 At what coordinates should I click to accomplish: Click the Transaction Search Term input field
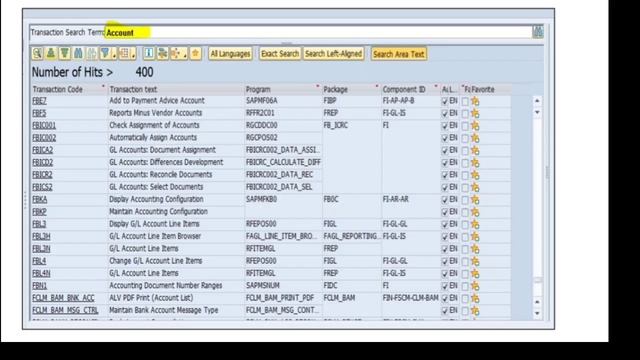point(318,32)
